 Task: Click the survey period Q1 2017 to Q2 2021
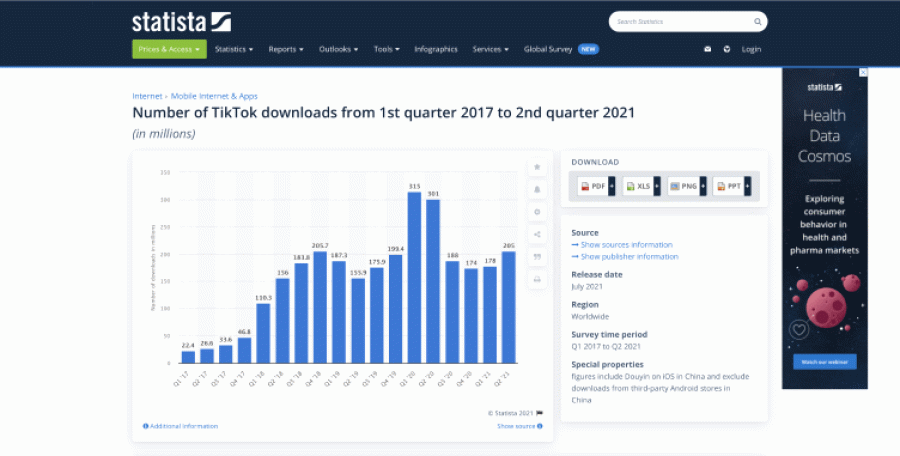[x=606, y=346]
